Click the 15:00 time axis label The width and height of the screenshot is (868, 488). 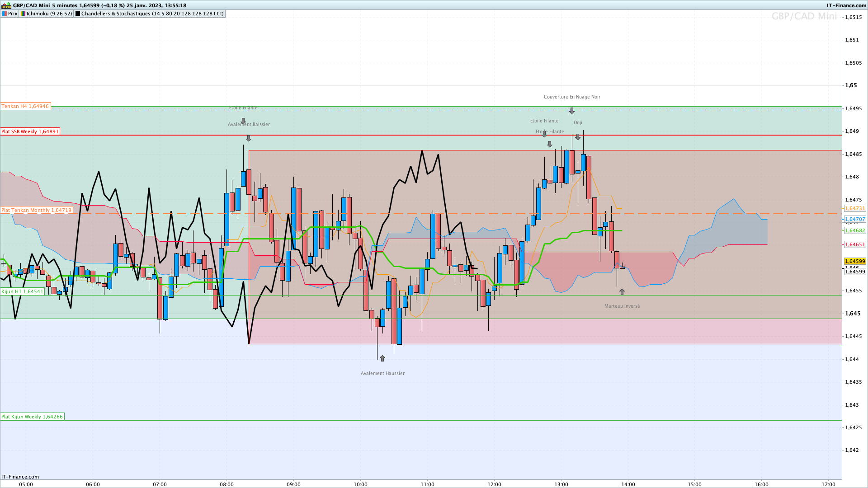click(x=695, y=484)
